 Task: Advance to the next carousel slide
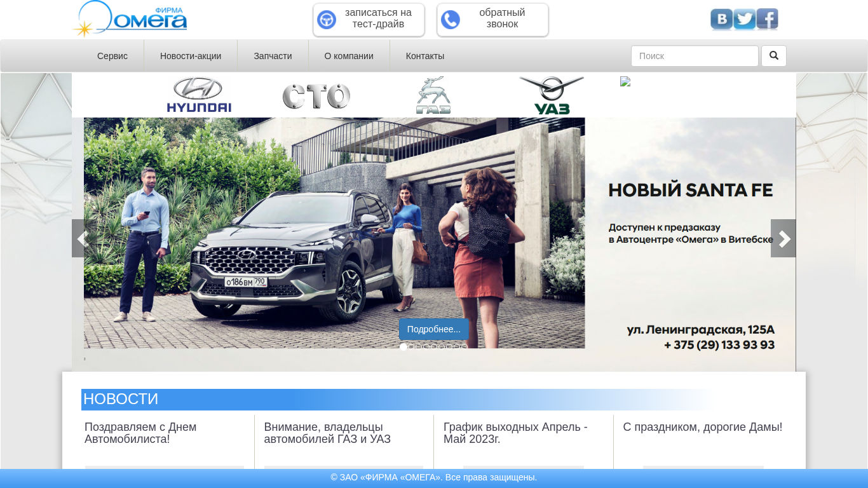point(783,238)
